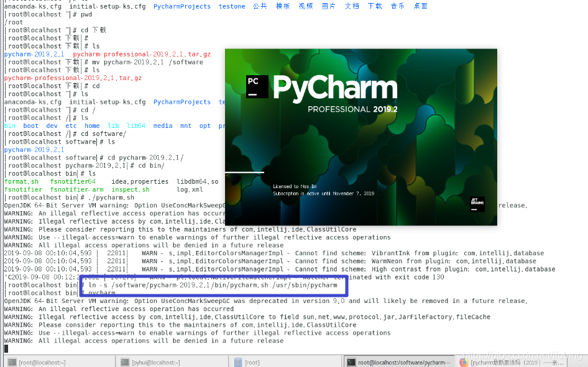The width and height of the screenshot is (588, 367).
Task: Click 'PROFESSIONAL 2019.2' text on splash
Action: point(352,109)
